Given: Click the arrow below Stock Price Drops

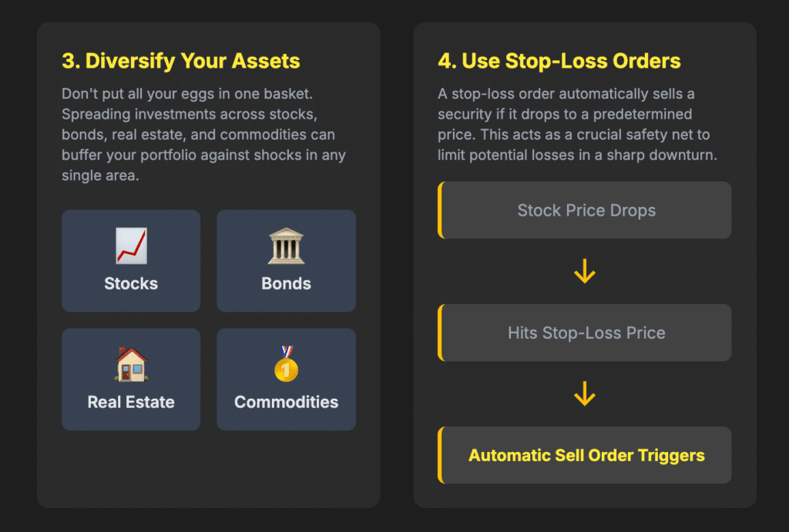Looking at the screenshot, I should [x=585, y=272].
